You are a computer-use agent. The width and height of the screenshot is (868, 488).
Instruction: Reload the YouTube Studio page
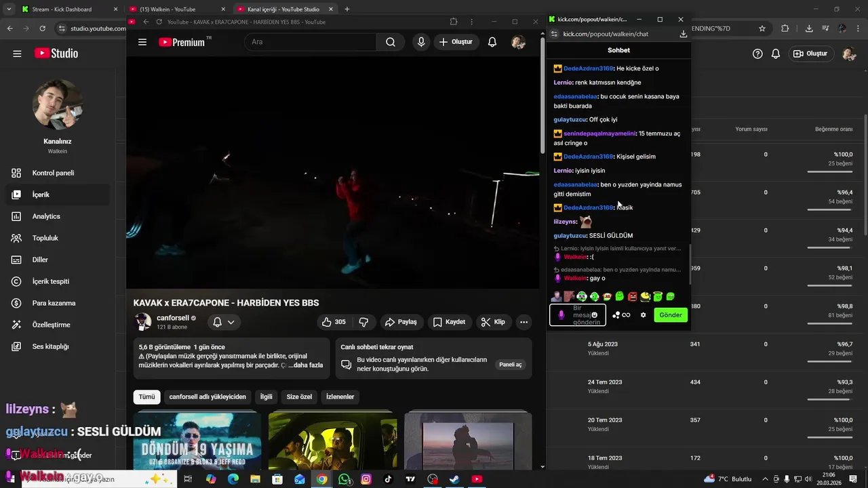click(42, 28)
